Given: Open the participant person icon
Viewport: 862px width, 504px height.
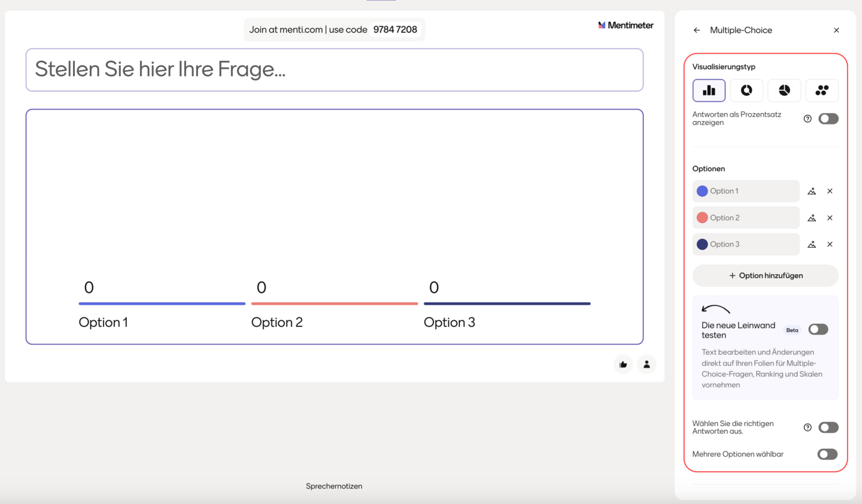Looking at the screenshot, I should pos(646,365).
